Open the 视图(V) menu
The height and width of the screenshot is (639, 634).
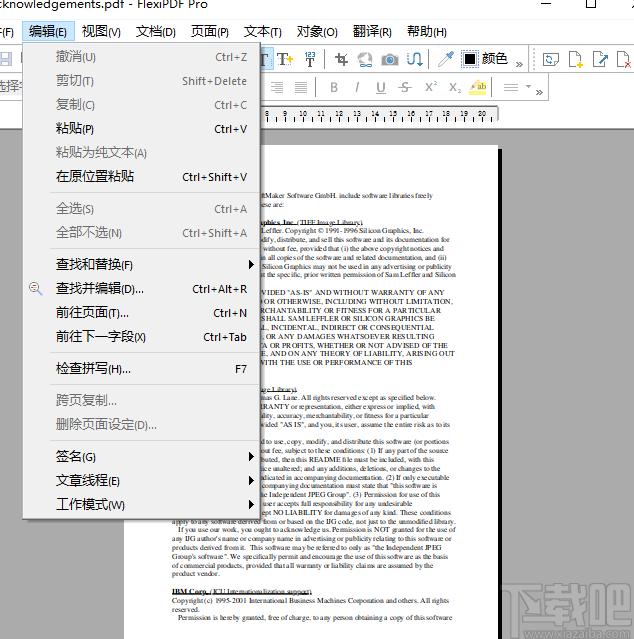101,31
